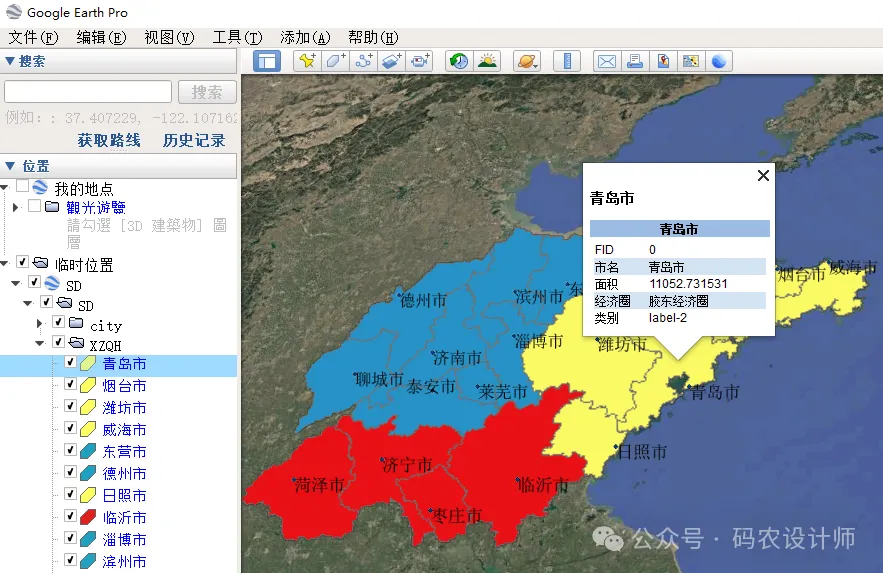The image size is (883, 573).
Task: Click the Add Image Overlay icon
Action: point(392,61)
